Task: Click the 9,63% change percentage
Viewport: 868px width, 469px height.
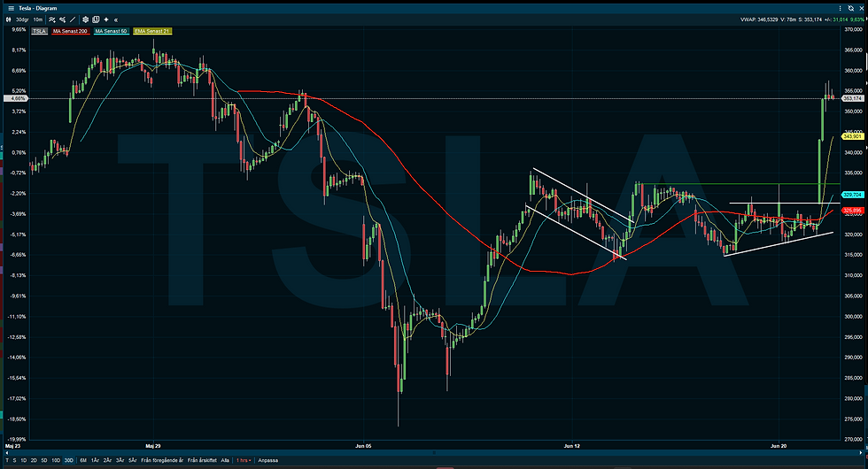Action: pyautogui.click(x=857, y=19)
